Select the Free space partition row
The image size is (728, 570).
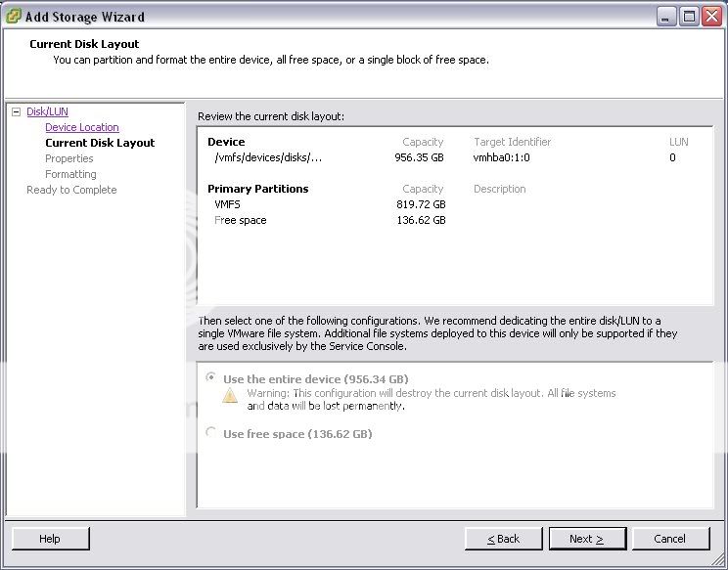(x=330, y=220)
